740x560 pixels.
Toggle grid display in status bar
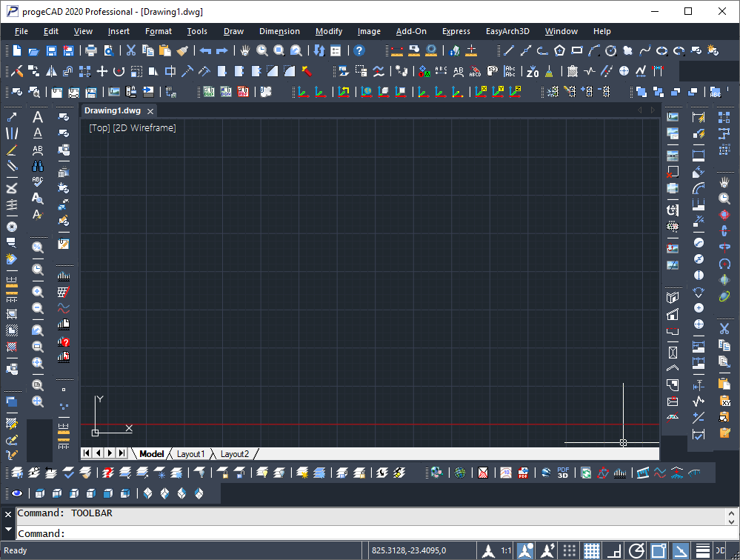pos(591,550)
